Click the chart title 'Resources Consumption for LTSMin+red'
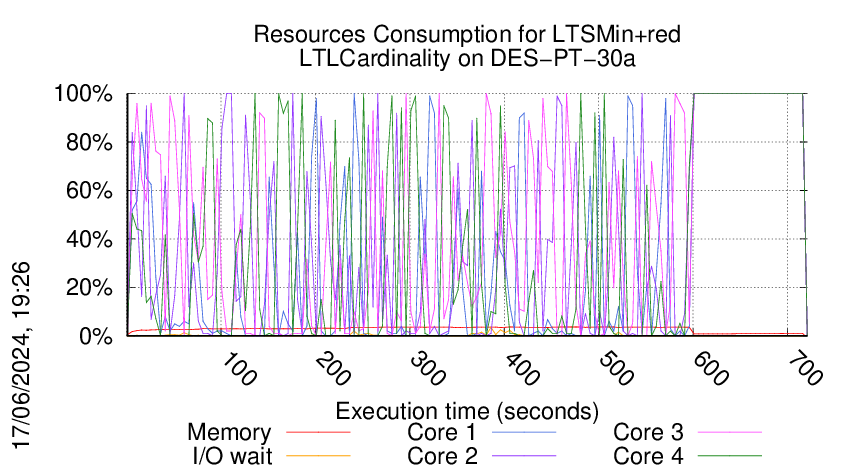 (x=467, y=34)
